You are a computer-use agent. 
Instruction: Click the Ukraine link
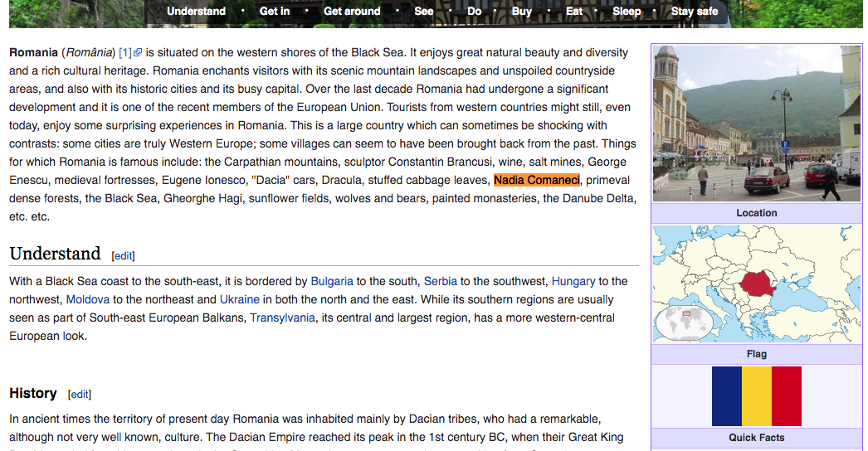tap(240, 300)
